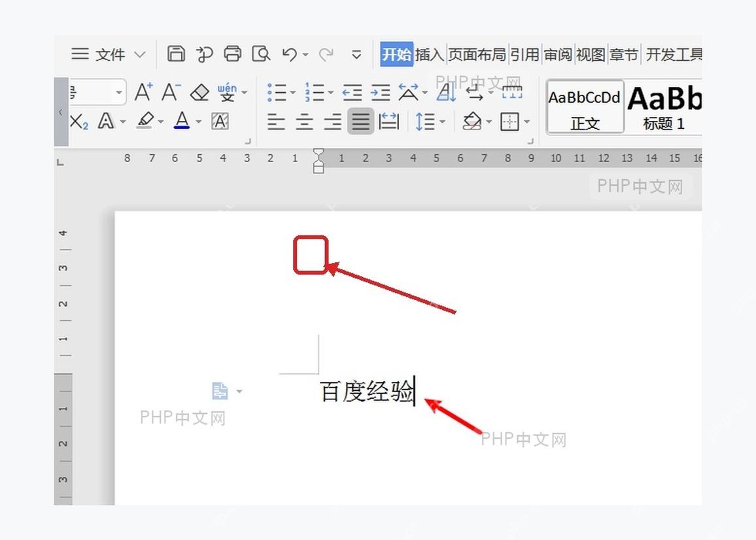This screenshot has height=540, width=756.
Task: Click the distributed alignment icon
Action: point(388,121)
